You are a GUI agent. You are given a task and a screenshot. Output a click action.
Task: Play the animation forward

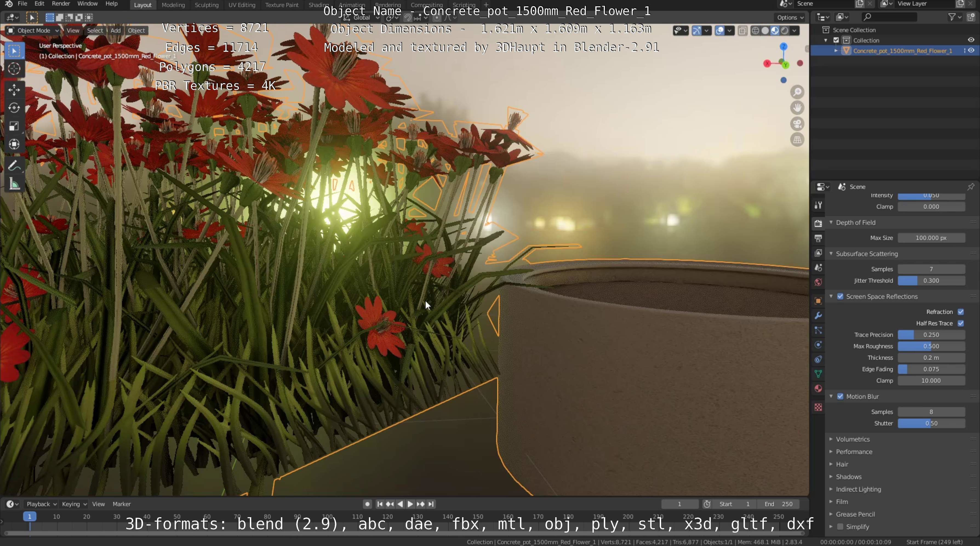coord(410,504)
